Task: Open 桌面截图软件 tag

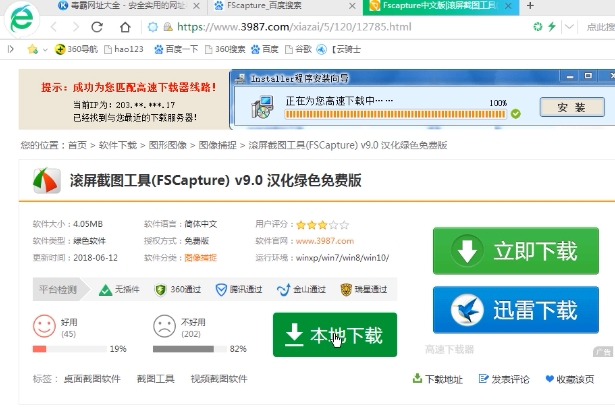Action: (92, 379)
